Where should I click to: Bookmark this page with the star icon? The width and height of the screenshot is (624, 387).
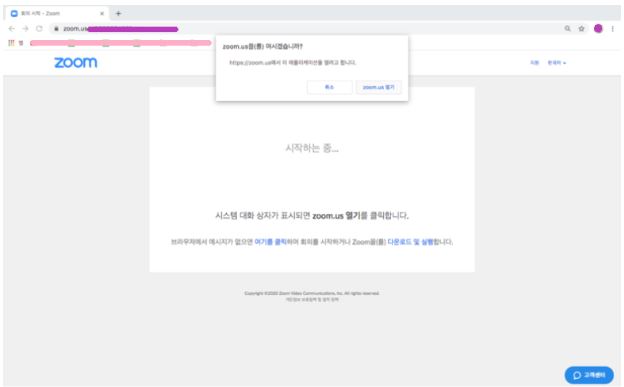581,29
